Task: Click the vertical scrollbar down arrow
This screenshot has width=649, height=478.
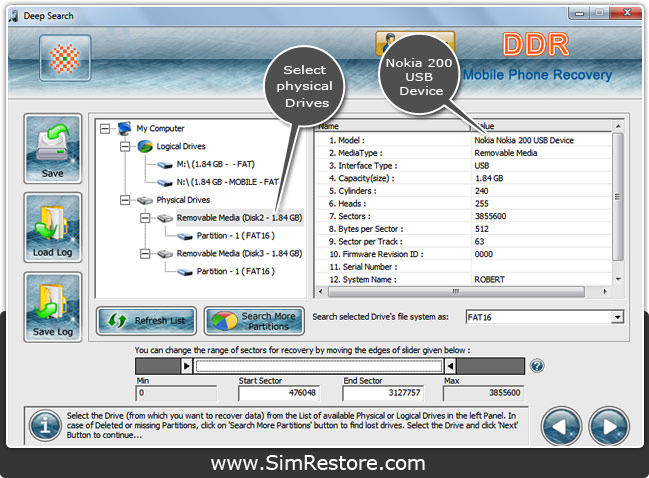Action: [x=618, y=279]
